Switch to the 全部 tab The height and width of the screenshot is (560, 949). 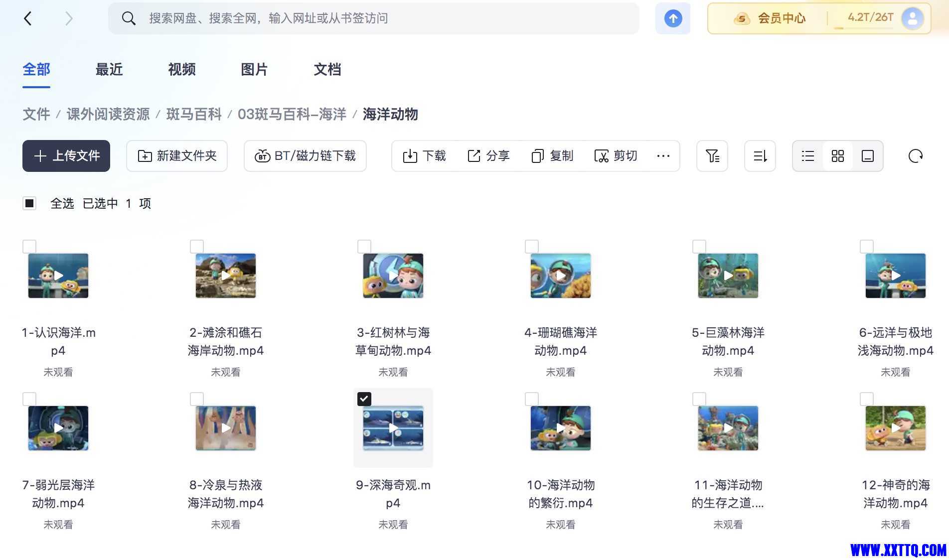36,70
